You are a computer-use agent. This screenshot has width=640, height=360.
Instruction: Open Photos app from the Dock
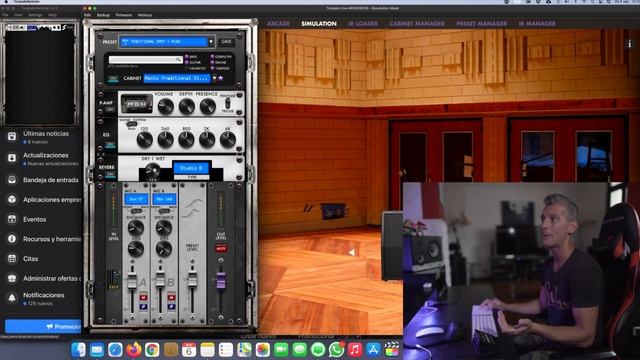[262, 350]
